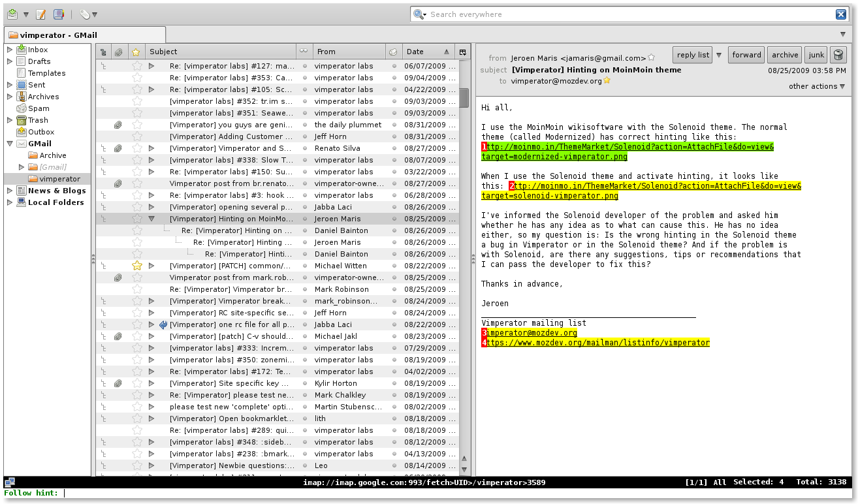Select the Archive subfolder under GMail
Image resolution: width=858 pixels, height=504 pixels.
coord(53,155)
